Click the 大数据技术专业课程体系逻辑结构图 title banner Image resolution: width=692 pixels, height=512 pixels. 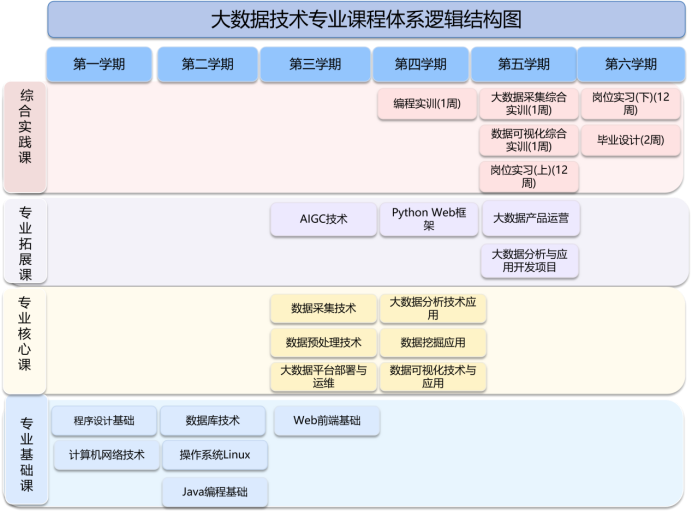(x=367, y=20)
